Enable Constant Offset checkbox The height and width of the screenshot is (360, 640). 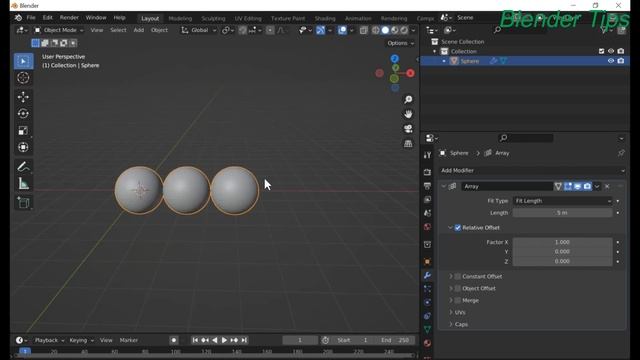coord(458,276)
